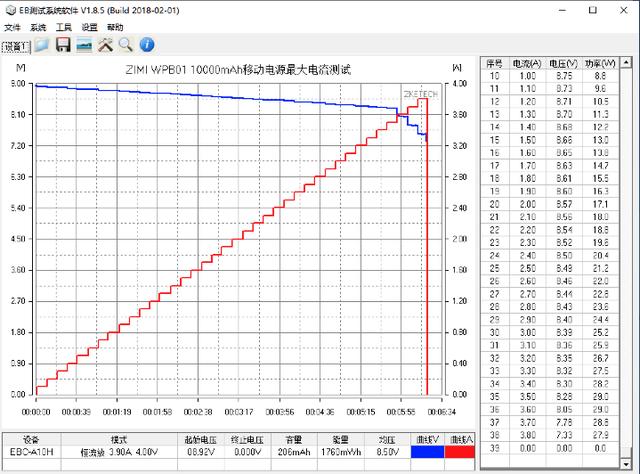Click the 00:03:17 time axis label

[239, 412]
